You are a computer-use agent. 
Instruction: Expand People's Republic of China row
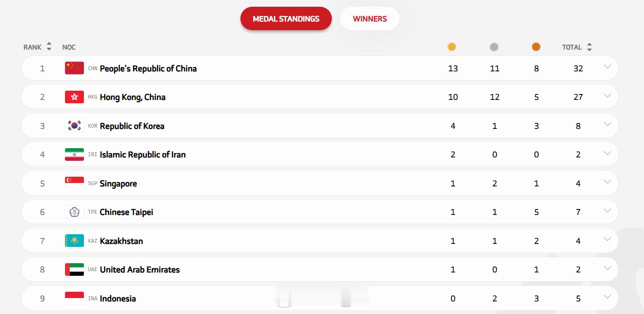pos(607,67)
